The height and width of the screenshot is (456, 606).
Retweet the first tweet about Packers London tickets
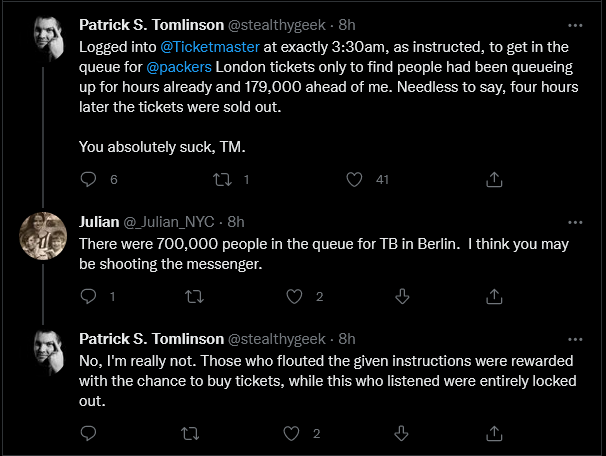(222, 179)
